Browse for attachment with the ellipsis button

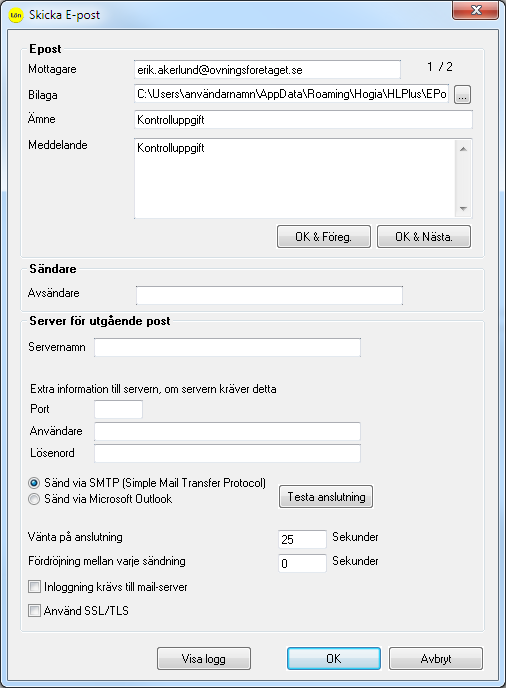463,95
